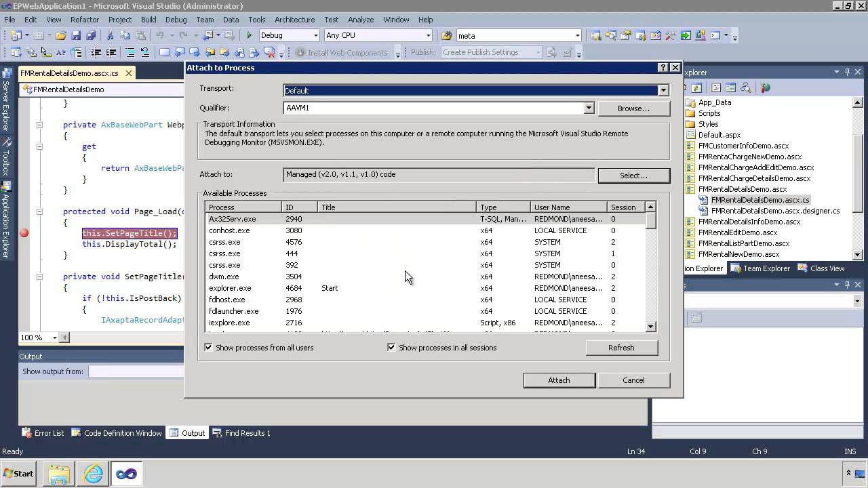868x488 pixels.
Task: Click the Copy icon in the toolbar
Action: (125, 35)
